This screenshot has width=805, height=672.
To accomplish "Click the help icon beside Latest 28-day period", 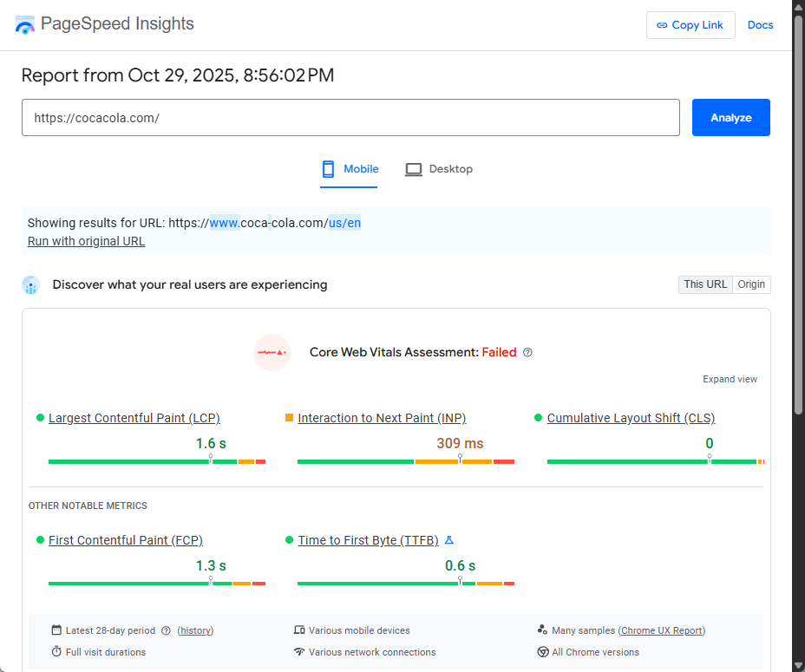I will point(166,631).
